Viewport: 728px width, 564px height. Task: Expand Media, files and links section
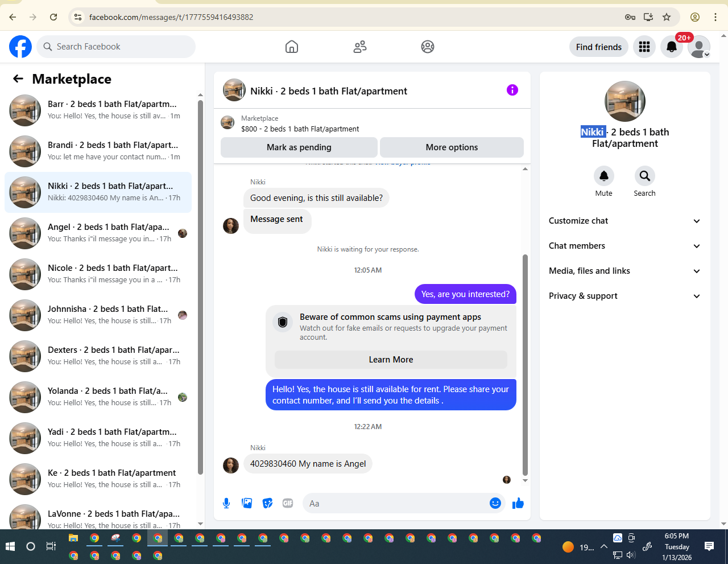point(625,271)
